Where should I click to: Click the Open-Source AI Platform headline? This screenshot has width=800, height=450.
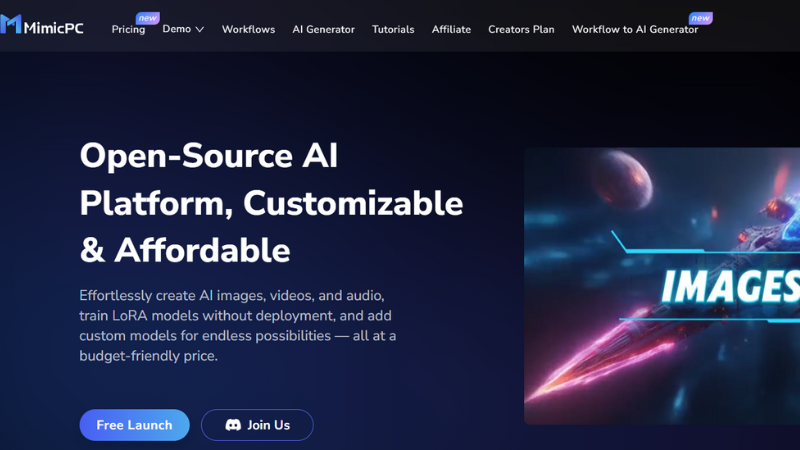(x=271, y=203)
